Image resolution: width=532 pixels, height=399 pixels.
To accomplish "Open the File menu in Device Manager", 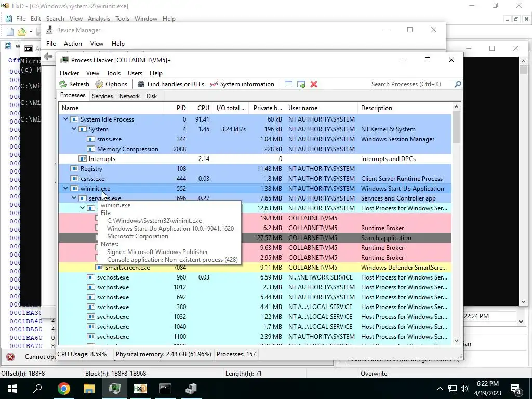I will [x=51, y=44].
